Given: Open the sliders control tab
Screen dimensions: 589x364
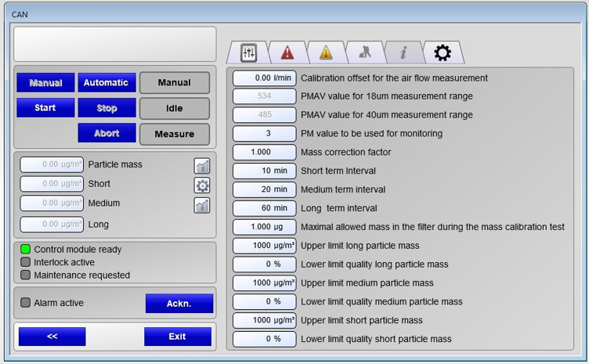Looking at the screenshot, I should click(x=248, y=52).
